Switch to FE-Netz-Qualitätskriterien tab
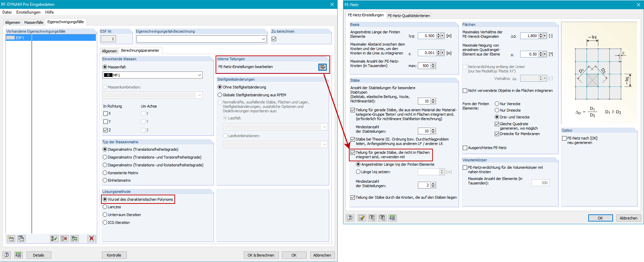The width and height of the screenshot is (644, 262). (x=409, y=16)
